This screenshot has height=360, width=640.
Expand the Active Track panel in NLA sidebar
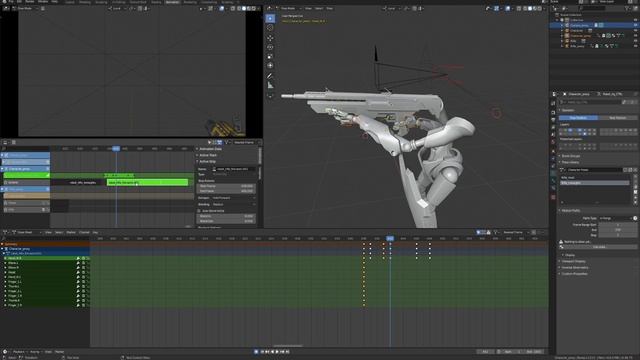[208, 155]
